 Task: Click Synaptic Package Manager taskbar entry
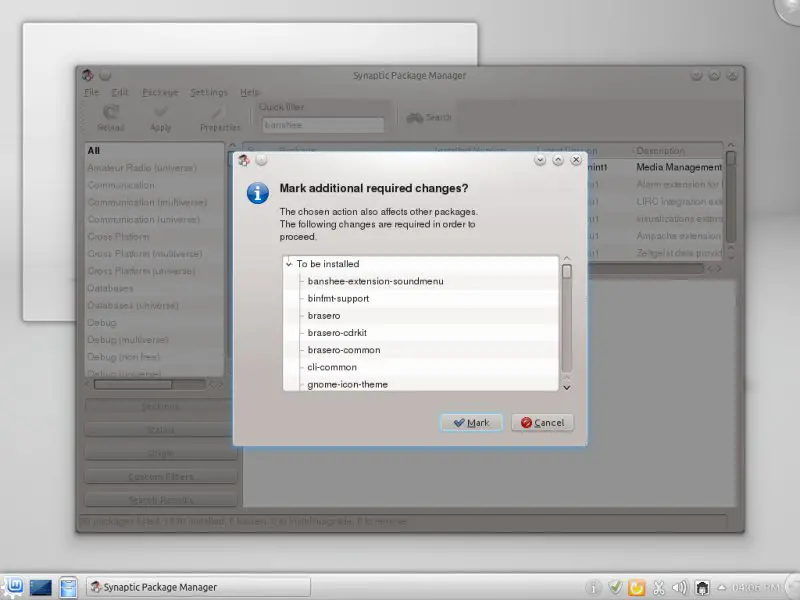click(x=198, y=587)
